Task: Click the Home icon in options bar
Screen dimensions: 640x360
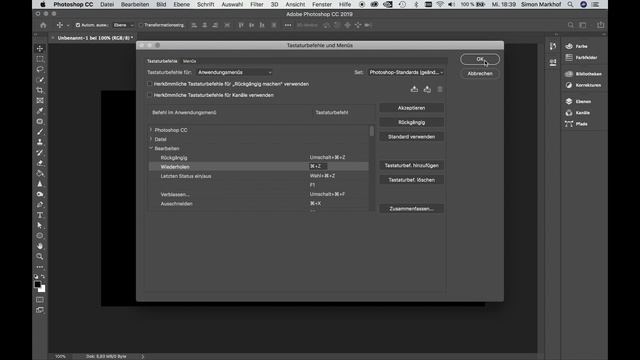Action: (x=43, y=25)
